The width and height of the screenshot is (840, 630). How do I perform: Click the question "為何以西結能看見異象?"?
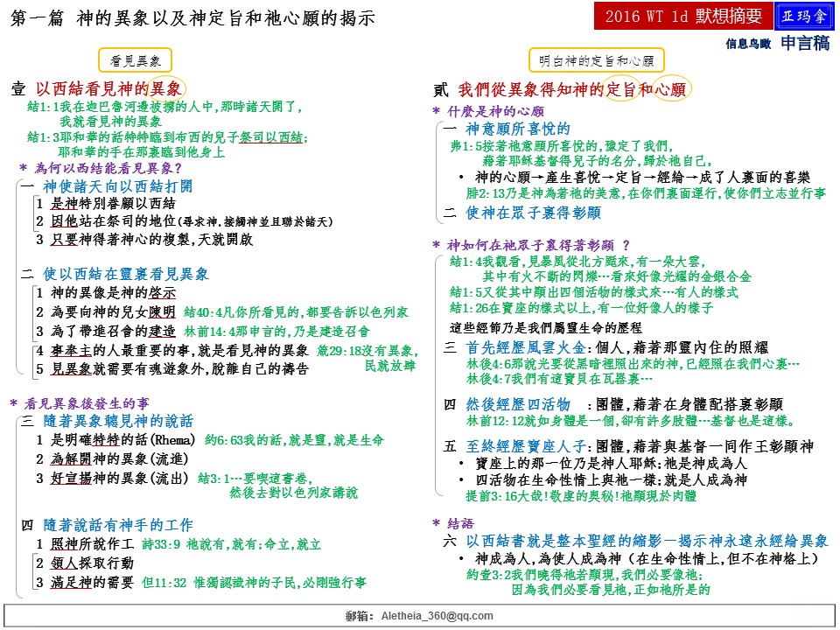point(106,167)
